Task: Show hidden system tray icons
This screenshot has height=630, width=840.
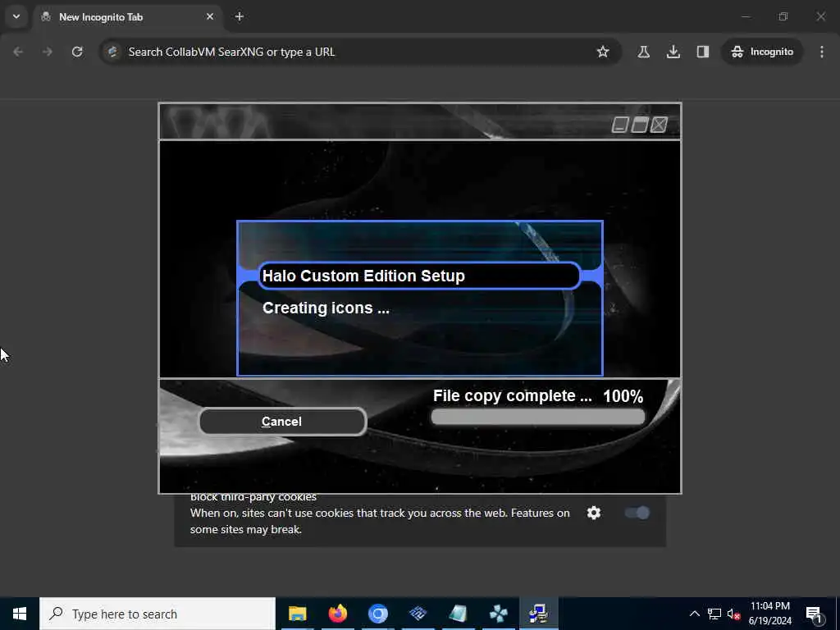Action: [694, 614]
